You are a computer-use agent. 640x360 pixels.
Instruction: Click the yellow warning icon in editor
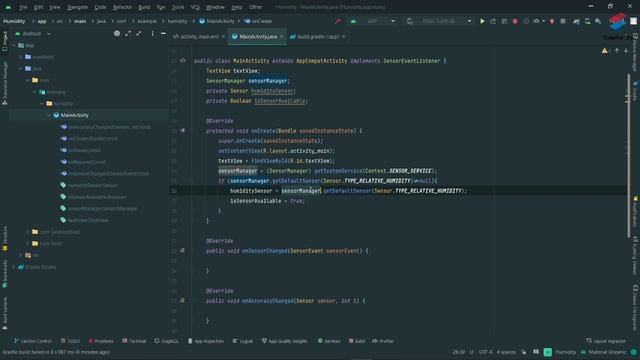click(604, 51)
